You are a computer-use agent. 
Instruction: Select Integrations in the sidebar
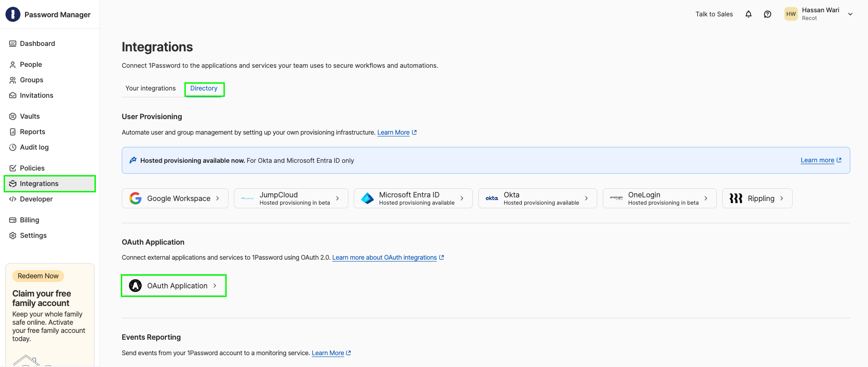click(x=50, y=184)
